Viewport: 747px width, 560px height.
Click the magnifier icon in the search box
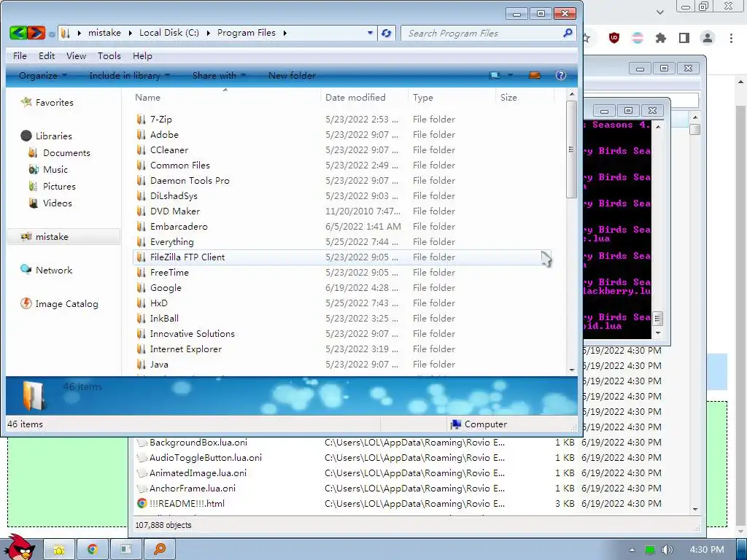click(568, 33)
